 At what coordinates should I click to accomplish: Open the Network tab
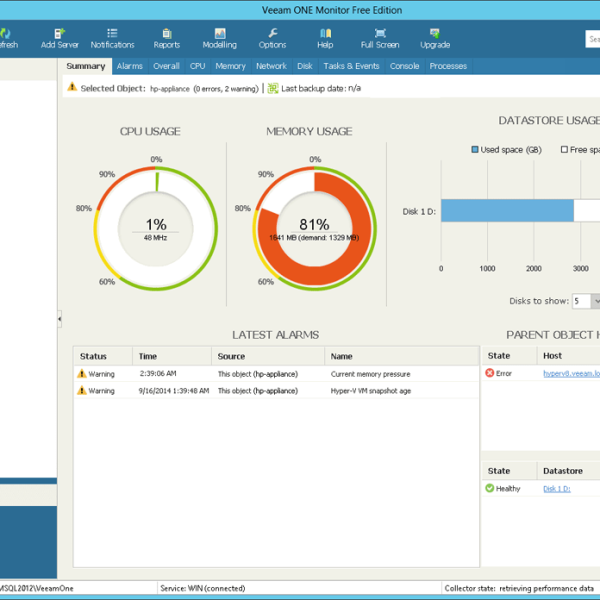271,66
